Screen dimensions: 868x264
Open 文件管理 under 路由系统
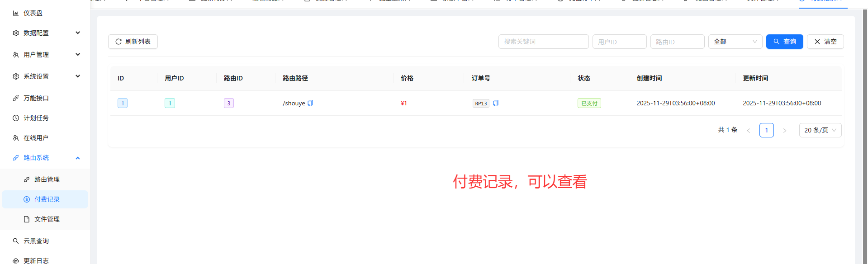coord(47,219)
